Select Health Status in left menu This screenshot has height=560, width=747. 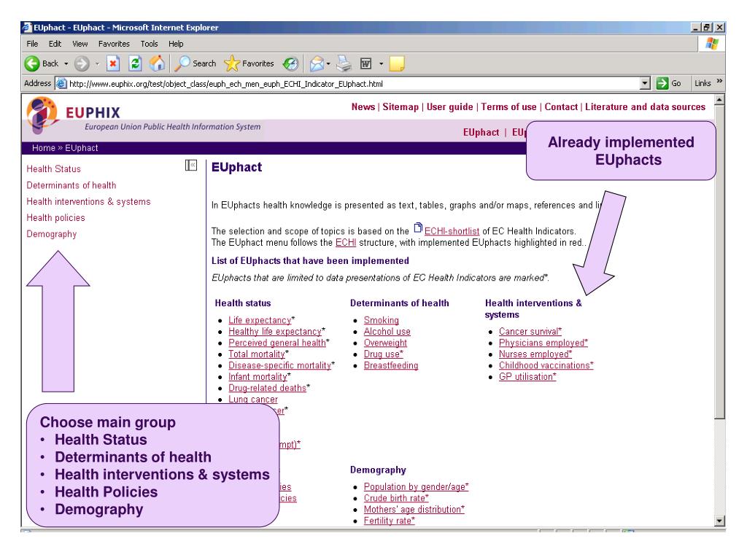point(53,169)
